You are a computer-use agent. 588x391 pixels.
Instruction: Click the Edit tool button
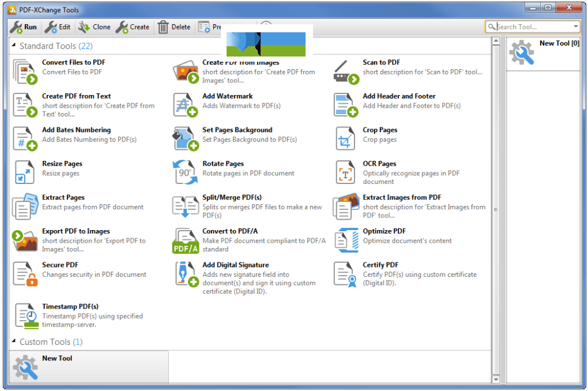(58, 27)
